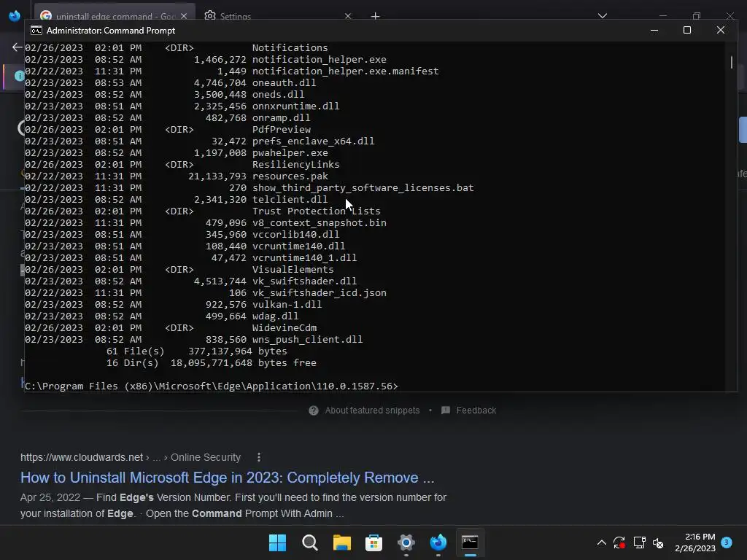Image resolution: width=747 pixels, height=560 pixels.
Task: Click 'Notifications' directory entry
Action: coord(290,47)
